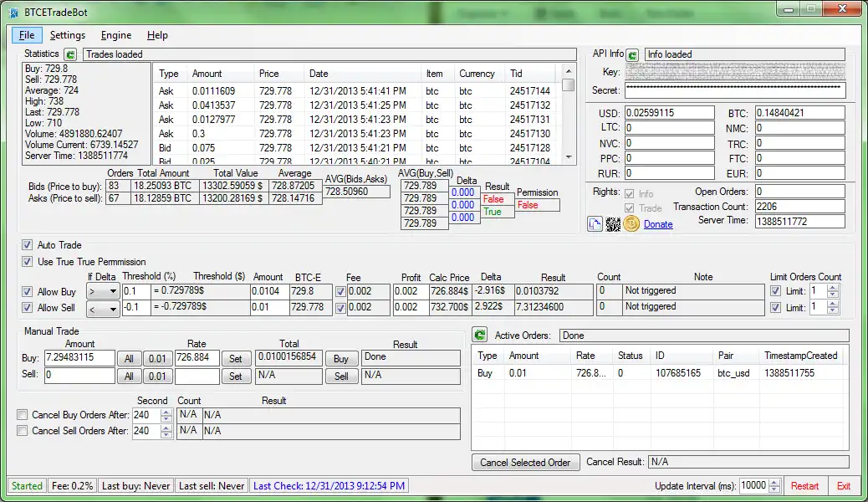The width and height of the screenshot is (868, 502).
Task: Click 0.01 button in Sell row
Action: coord(157,376)
